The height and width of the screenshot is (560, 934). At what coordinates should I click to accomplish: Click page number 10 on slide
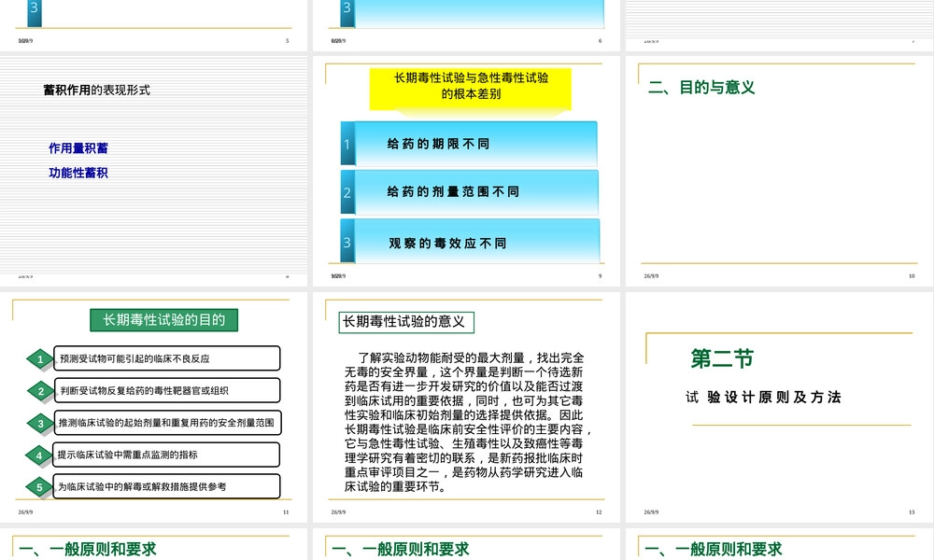point(912,276)
